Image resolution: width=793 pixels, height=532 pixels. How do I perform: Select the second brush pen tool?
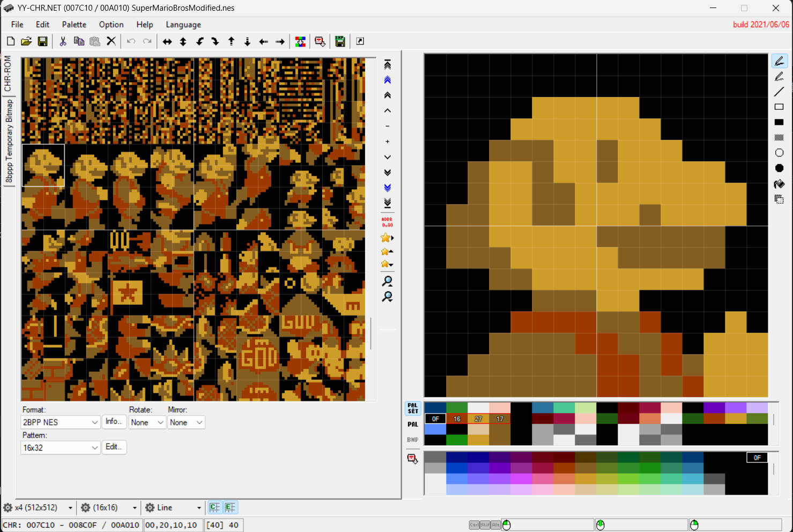click(780, 77)
